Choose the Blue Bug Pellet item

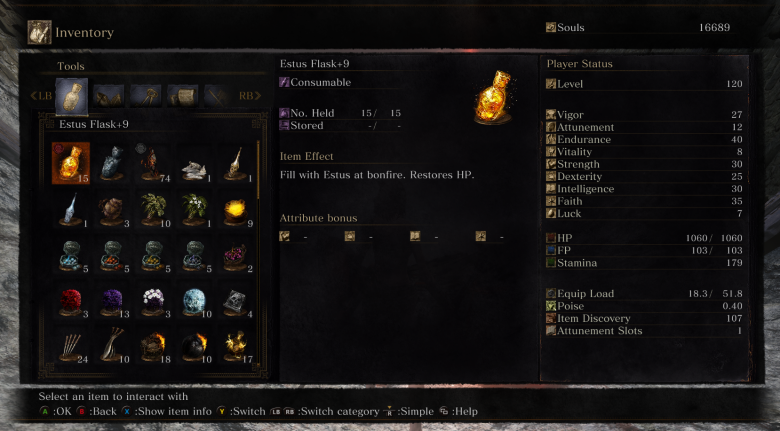[71, 254]
